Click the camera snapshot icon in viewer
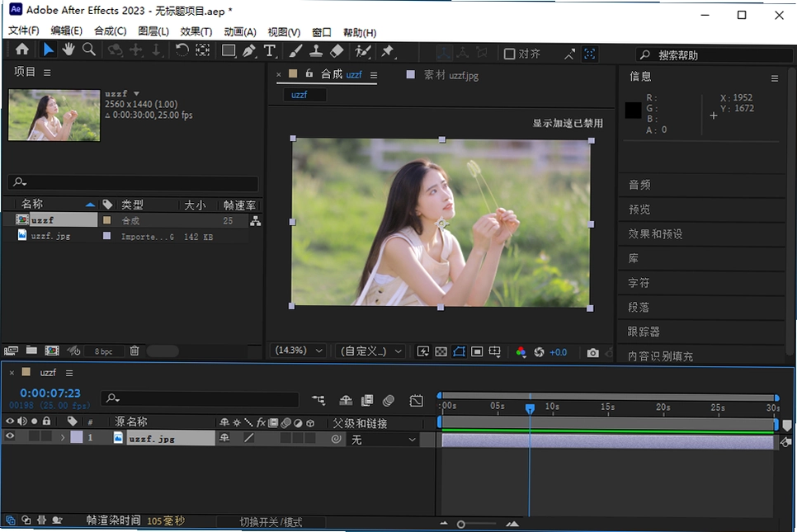The height and width of the screenshot is (532, 797). point(592,353)
